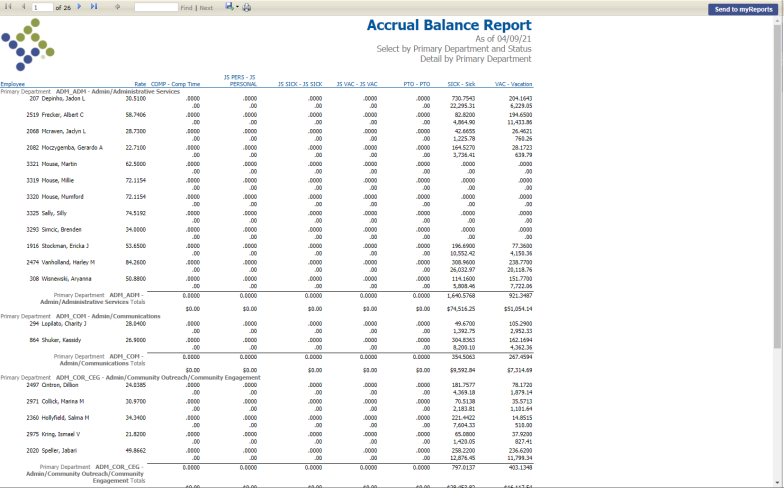Click the back to parent report arrow
Image resolution: width=784 pixels, height=488 pixels.
118,7
